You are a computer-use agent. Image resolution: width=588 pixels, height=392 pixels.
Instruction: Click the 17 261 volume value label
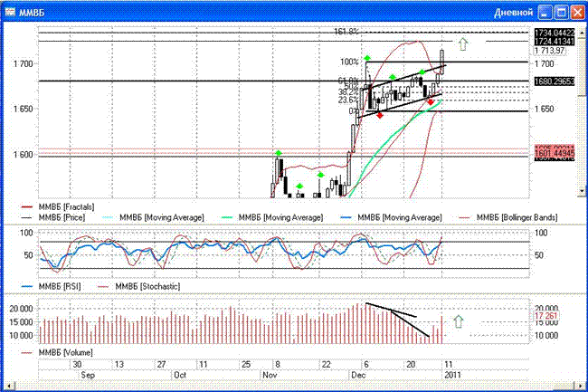click(546, 316)
